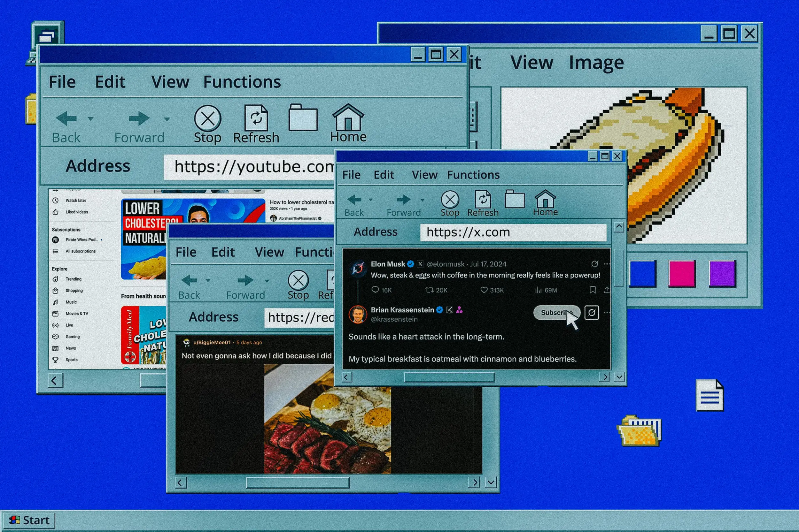799x532 pixels.
Task: Click retweet icon on Elon Musk's post
Action: (x=429, y=290)
